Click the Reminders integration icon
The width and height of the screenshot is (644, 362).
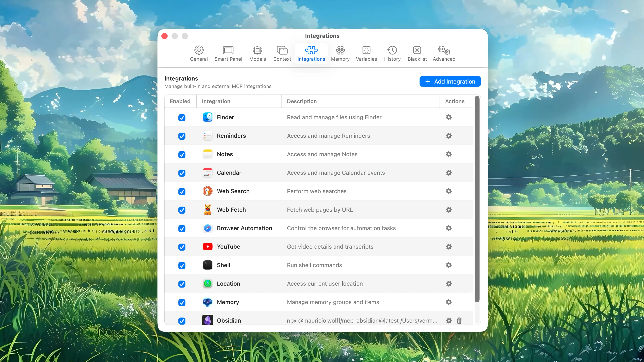(207, 136)
